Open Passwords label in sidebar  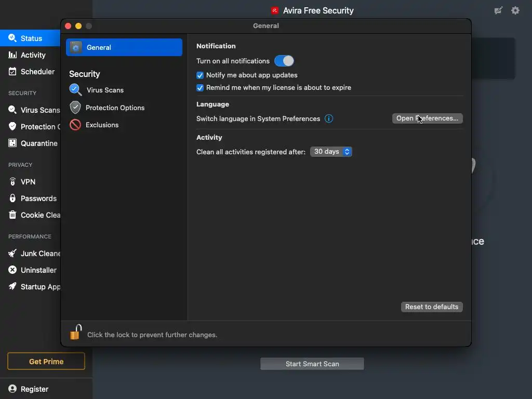pyautogui.click(x=38, y=198)
